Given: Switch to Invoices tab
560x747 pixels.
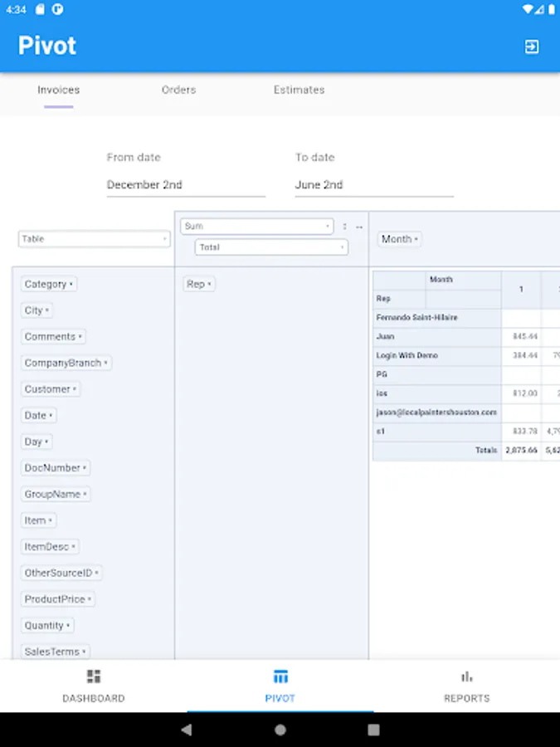Looking at the screenshot, I should pyautogui.click(x=59, y=90).
